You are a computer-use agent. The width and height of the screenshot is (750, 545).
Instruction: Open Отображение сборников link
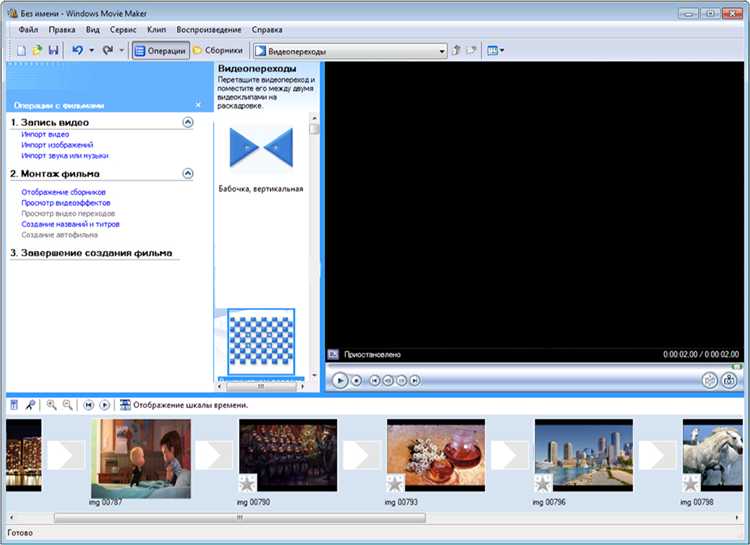tap(64, 192)
